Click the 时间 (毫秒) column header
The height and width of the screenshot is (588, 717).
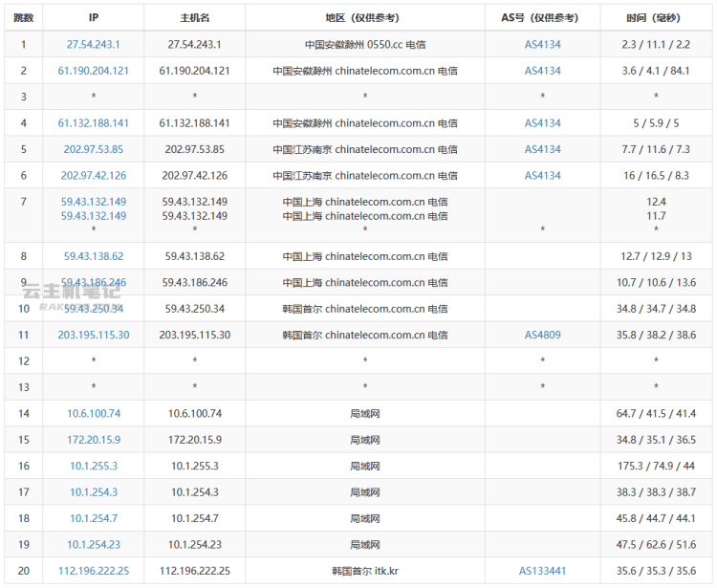656,17
